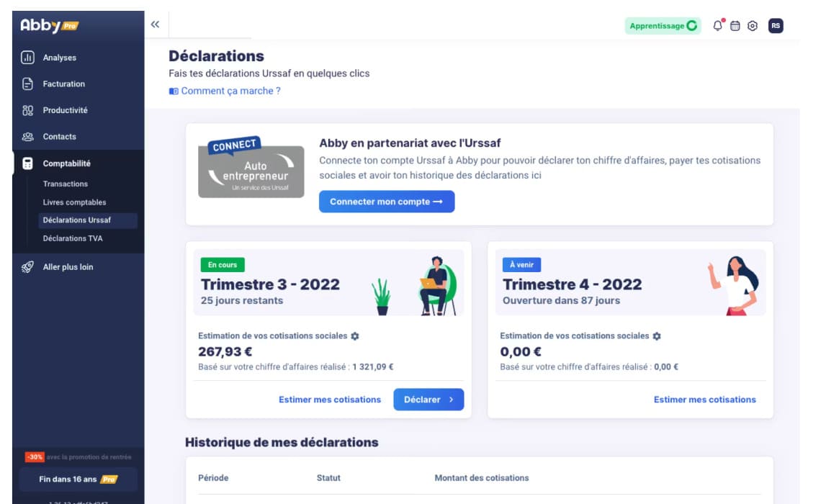Click the 267,93 € estimate amount
821x504 pixels.
tap(225, 351)
